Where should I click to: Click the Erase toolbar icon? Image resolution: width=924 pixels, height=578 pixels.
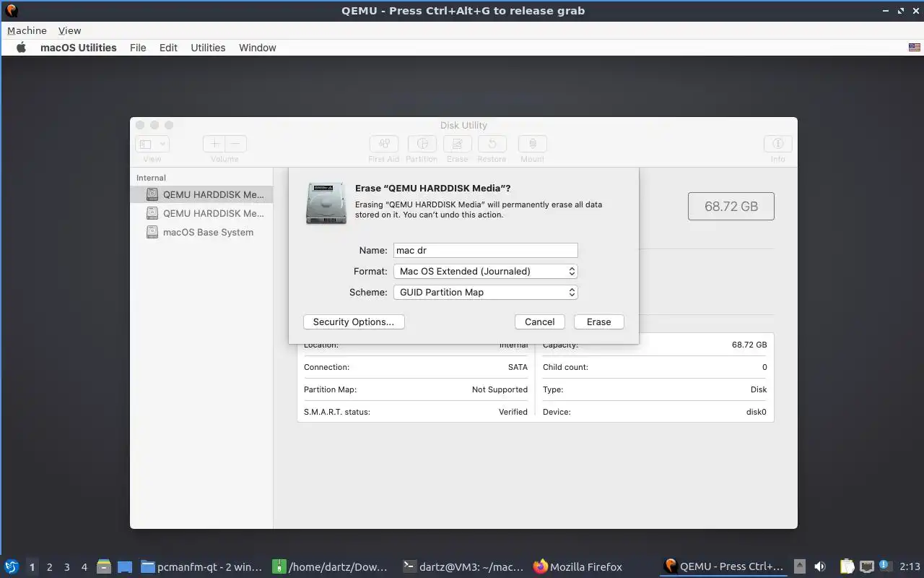(458, 144)
